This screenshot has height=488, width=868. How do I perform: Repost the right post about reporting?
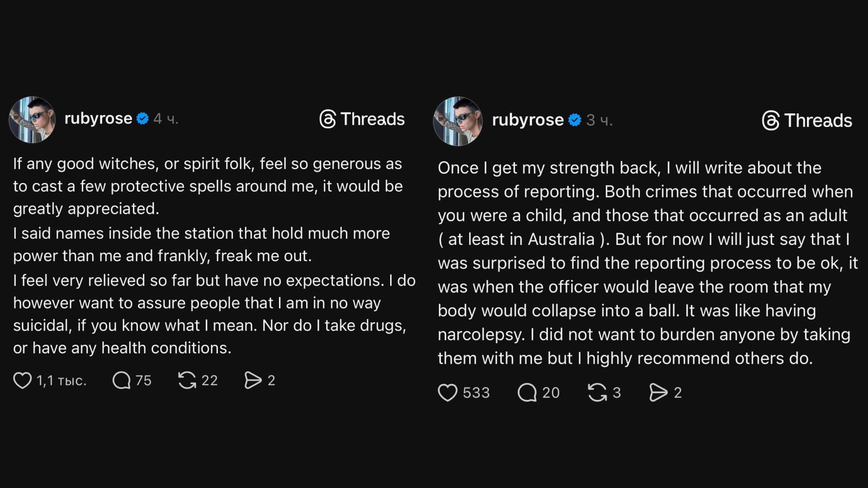click(597, 393)
